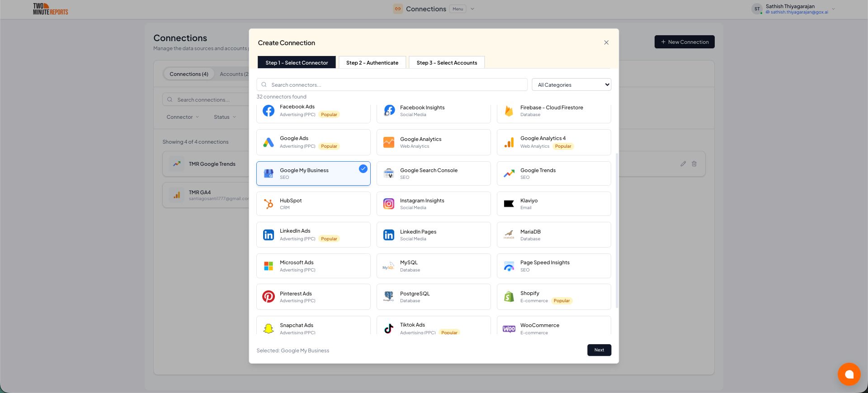Select the Microsoft Ads logo
Screen dimensions: 868x393
tap(269, 266)
